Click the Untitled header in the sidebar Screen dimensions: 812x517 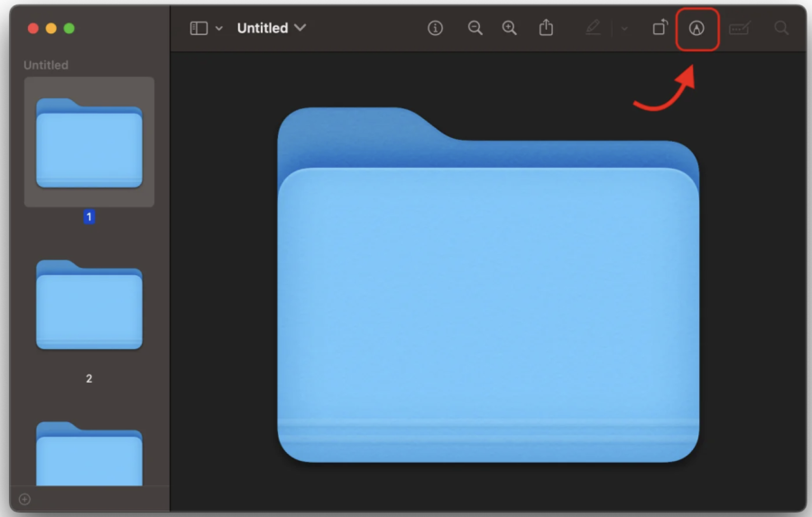pos(46,65)
